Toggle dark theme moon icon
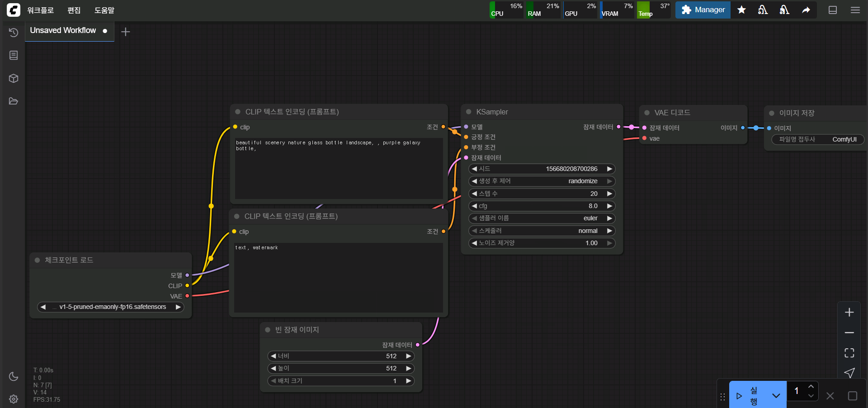Viewport: 868px width, 408px height. click(x=14, y=376)
